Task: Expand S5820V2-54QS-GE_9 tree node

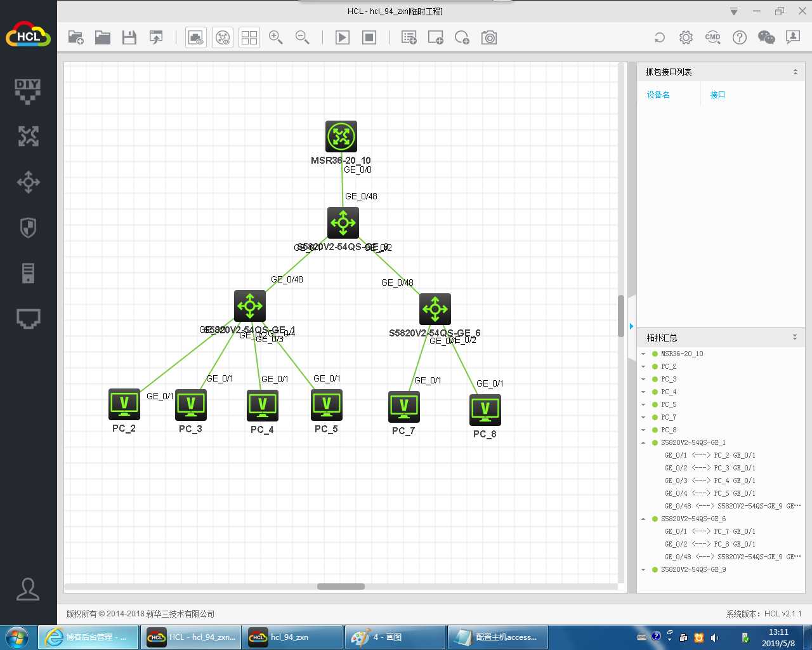Action: coord(643,569)
